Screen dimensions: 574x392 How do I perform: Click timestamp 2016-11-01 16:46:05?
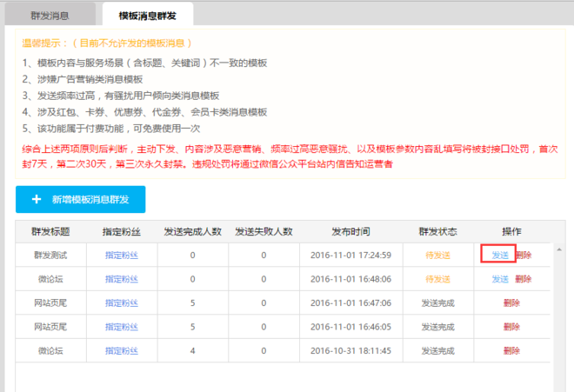(350, 327)
